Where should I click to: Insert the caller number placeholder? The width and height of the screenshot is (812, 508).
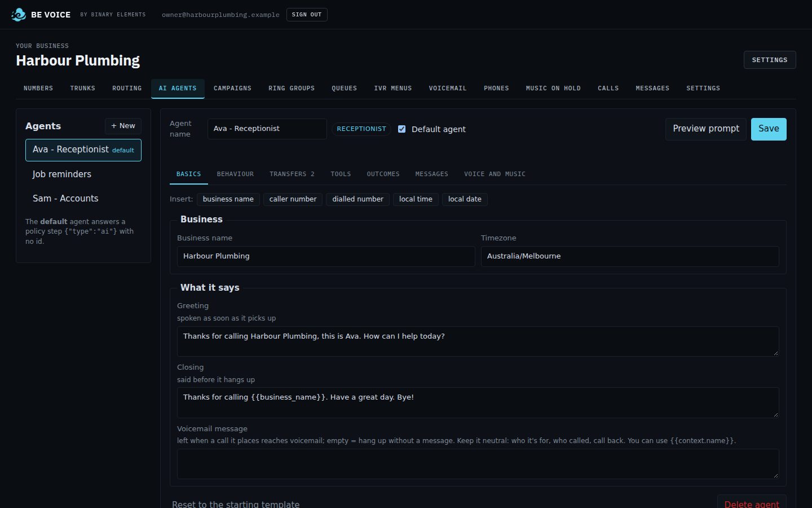(293, 199)
